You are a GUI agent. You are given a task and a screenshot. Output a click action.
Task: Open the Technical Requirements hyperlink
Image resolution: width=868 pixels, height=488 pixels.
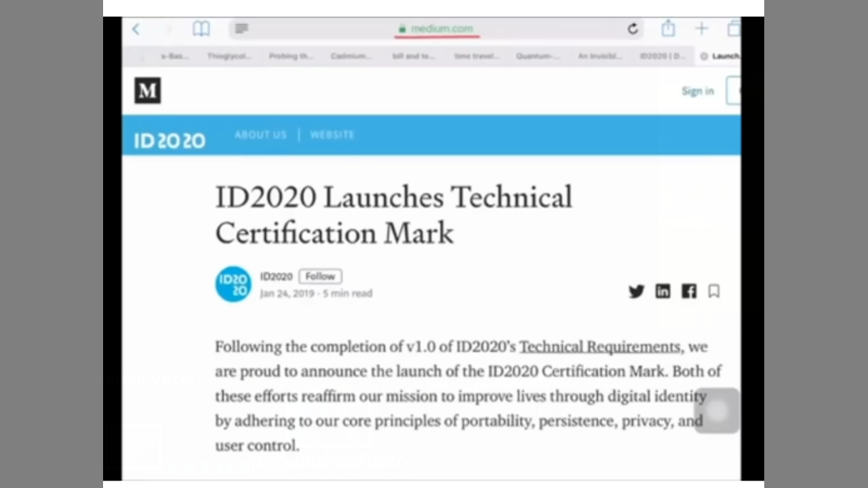click(x=599, y=347)
